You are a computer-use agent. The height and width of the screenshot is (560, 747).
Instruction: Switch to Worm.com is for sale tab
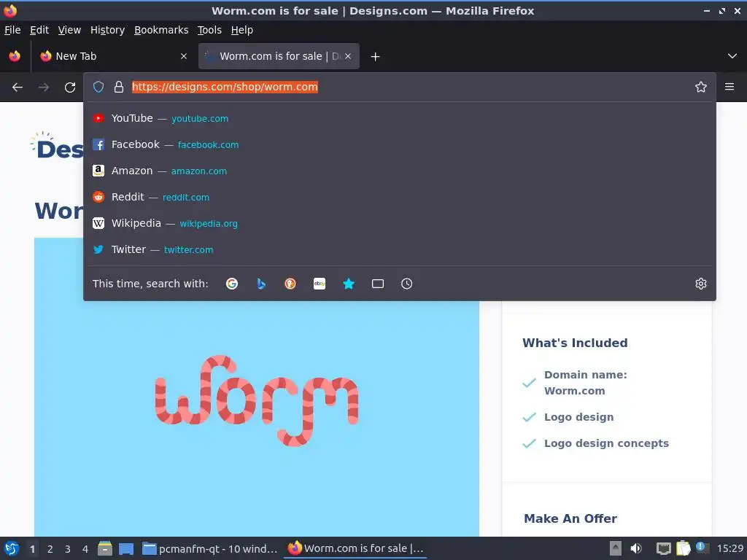pyautogui.click(x=279, y=56)
